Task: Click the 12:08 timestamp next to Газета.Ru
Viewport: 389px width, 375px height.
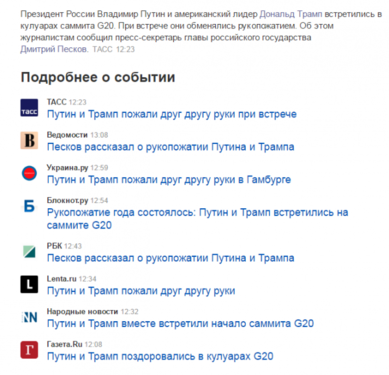Action: pos(93,344)
